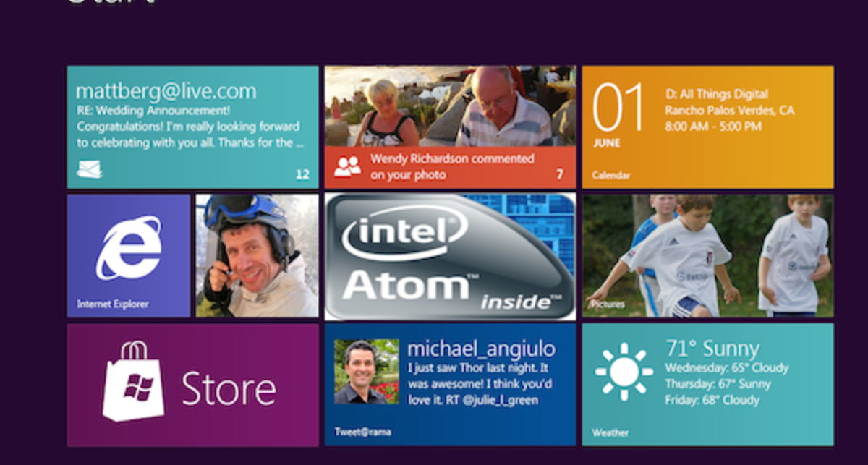Click the large 01 date number
868x465 pixels.
617,108
